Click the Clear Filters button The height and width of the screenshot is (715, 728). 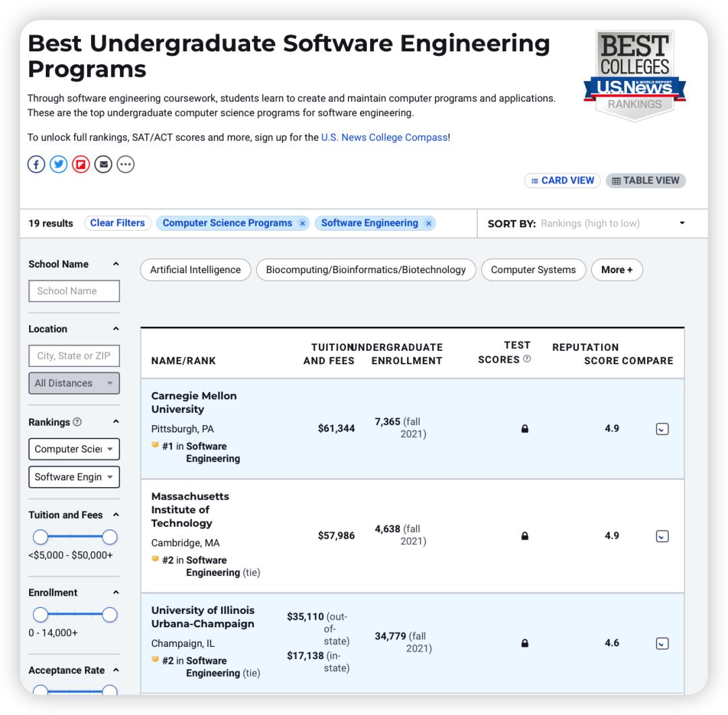click(x=117, y=223)
